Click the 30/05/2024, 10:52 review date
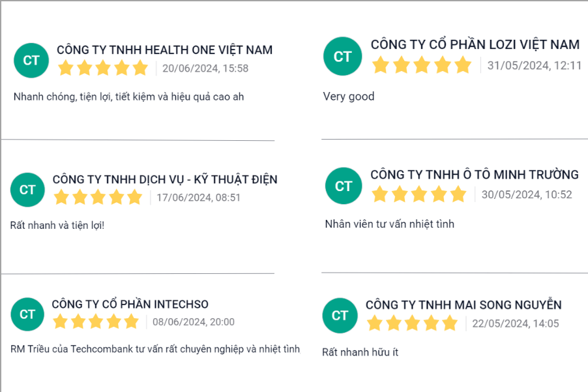588x392 pixels. tap(527, 194)
